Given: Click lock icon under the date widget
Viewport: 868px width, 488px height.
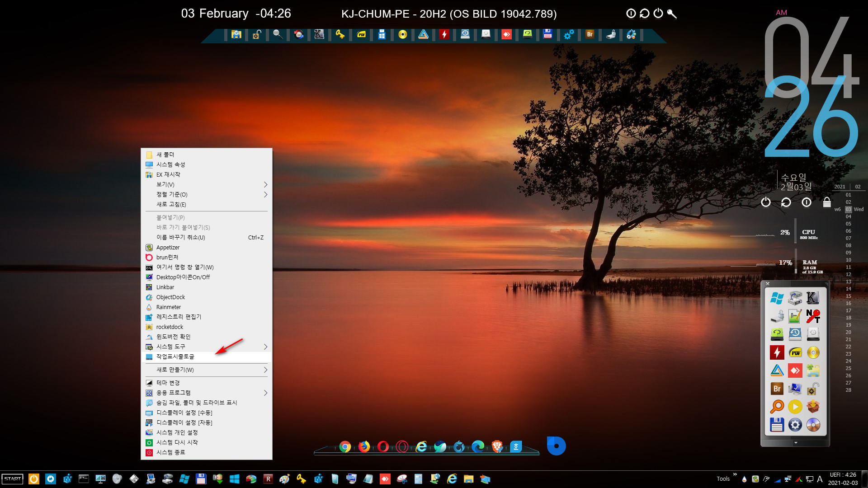Looking at the screenshot, I should (827, 202).
